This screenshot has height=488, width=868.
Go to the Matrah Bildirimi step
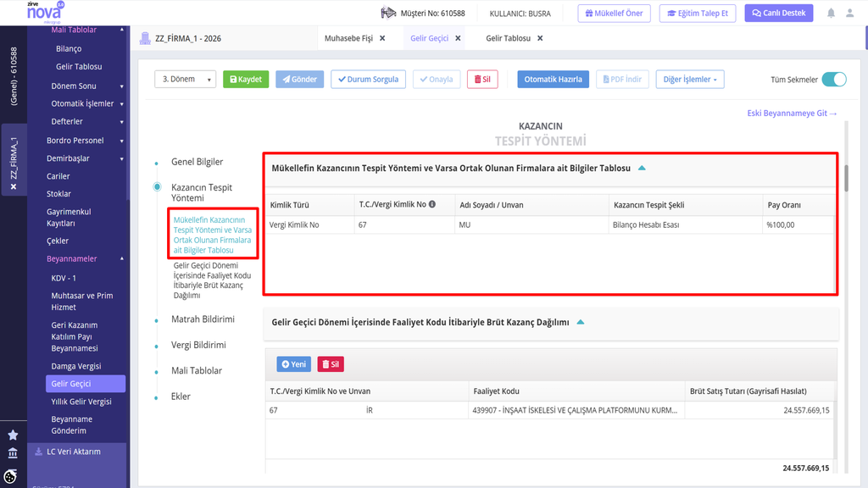(x=203, y=319)
